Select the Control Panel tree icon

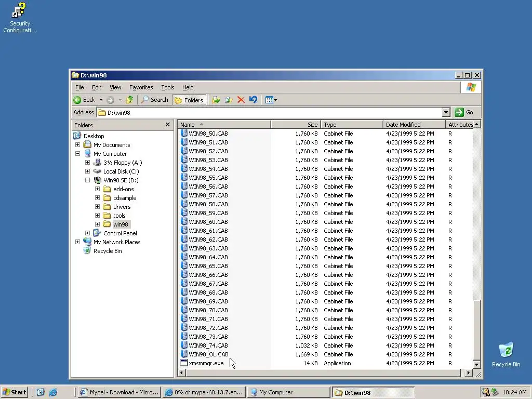[x=97, y=233]
